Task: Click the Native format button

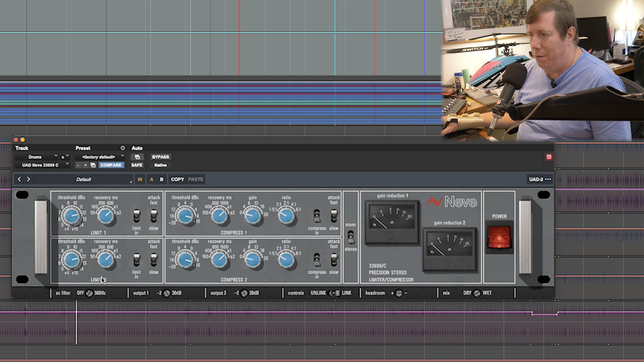Action: pyautogui.click(x=160, y=165)
